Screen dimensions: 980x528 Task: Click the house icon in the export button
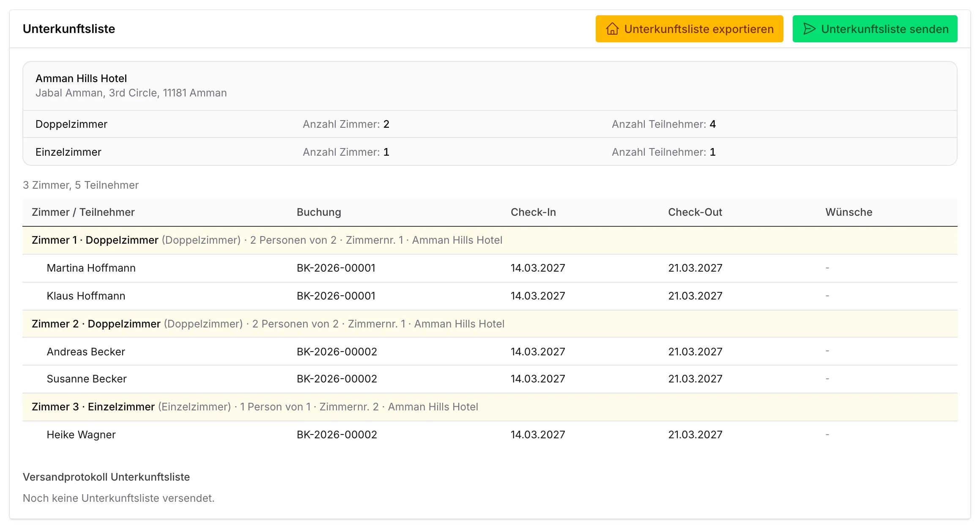click(x=612, y=29)
